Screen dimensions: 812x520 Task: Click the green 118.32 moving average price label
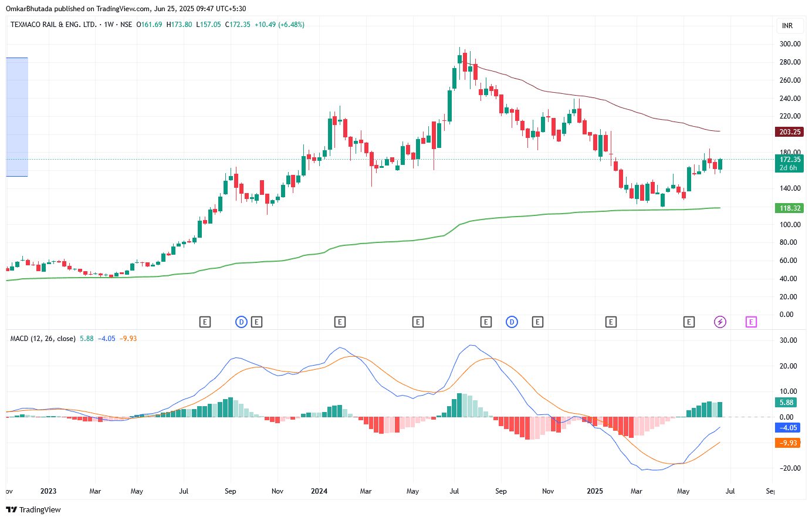pos(789,208)
